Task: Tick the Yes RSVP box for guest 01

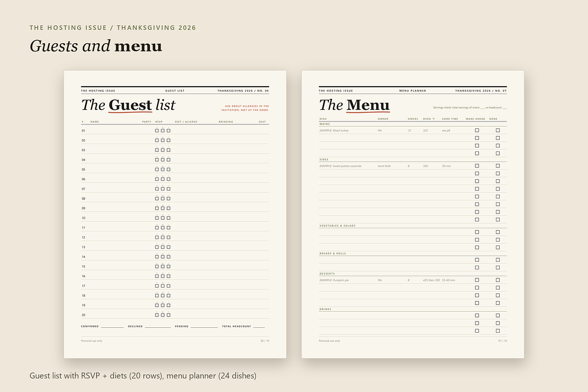Action: (157, 131)
